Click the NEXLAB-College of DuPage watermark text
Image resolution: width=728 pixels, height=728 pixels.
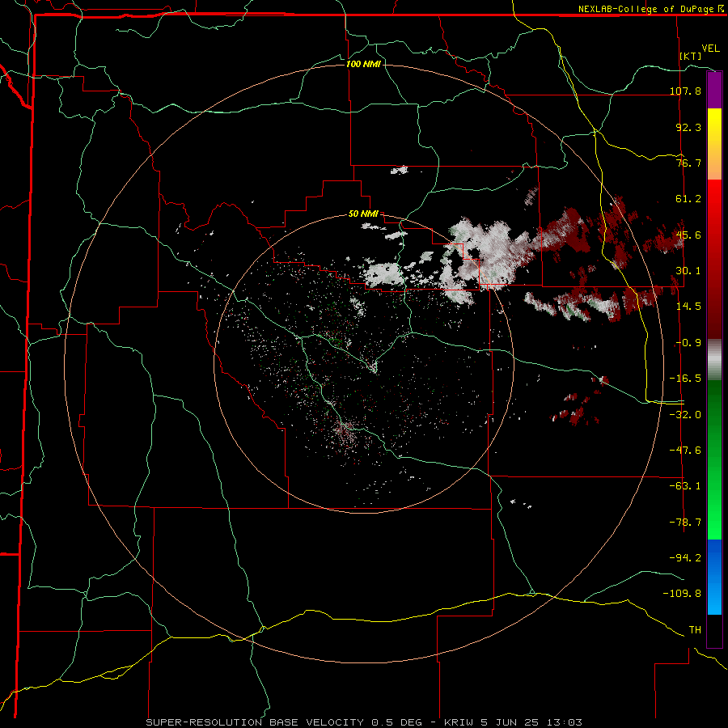(x=650, y=9)
